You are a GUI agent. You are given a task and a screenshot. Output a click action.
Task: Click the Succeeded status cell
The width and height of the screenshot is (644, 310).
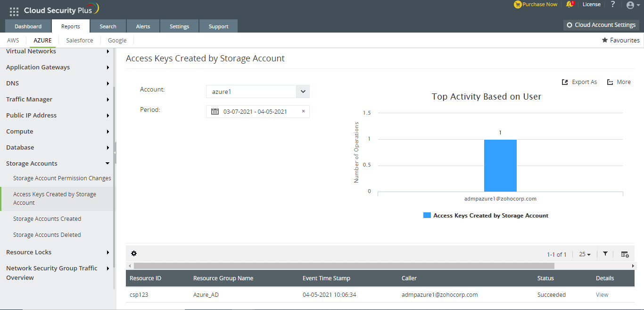pos(552,294)
